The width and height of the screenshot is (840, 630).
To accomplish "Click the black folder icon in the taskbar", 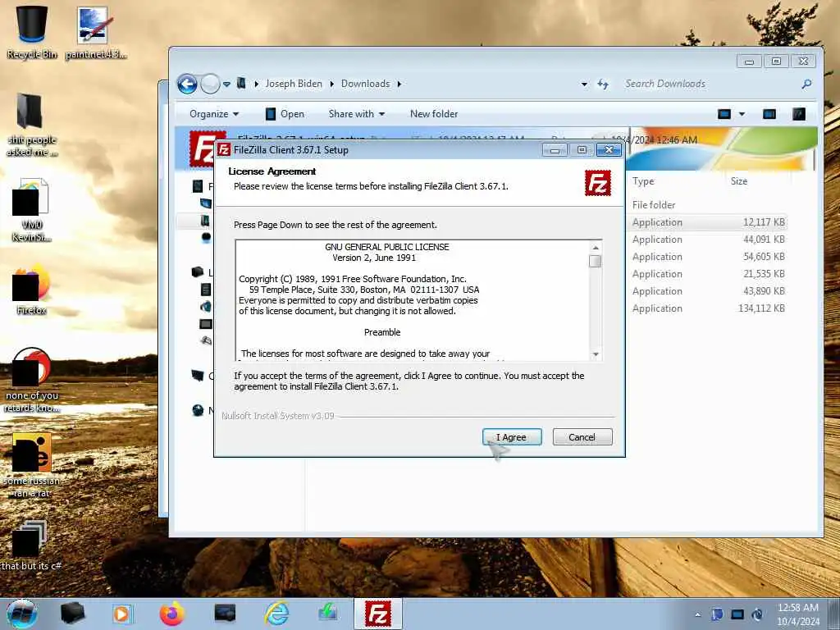I will pos(72,614).
